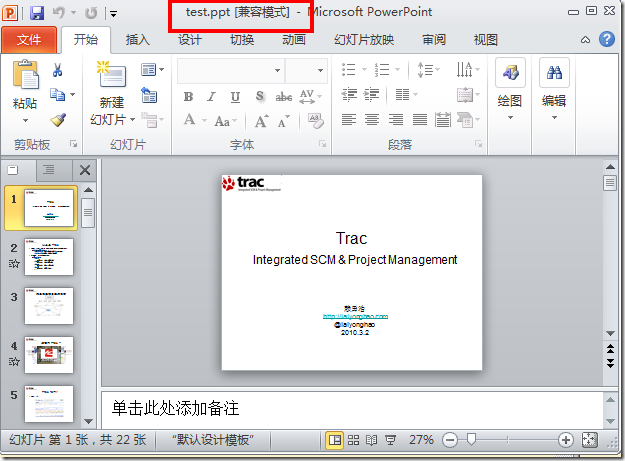
Task: Click the Redo arrow icon
Action: (x=91, y=13)
